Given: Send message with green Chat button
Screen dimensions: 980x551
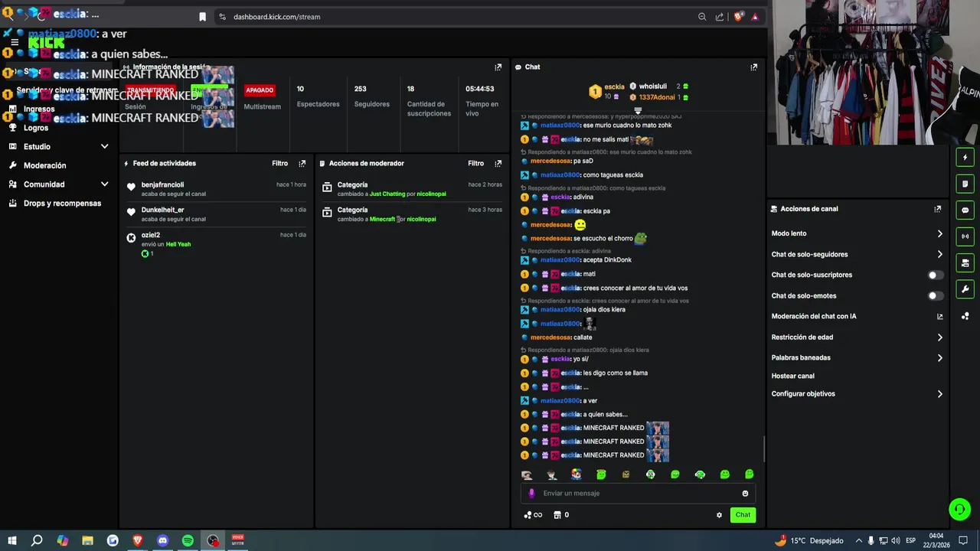Looking at the screenshot, I should [x=743, y=515].
